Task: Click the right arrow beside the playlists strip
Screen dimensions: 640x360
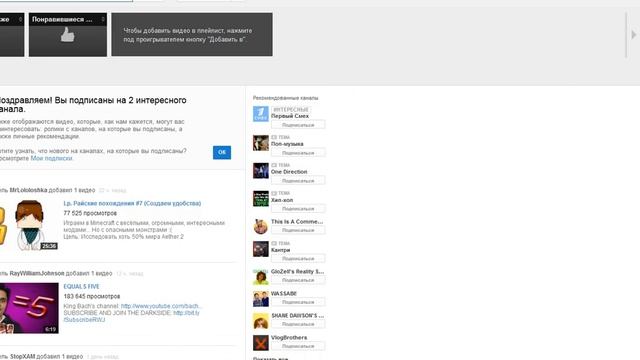Action: (x=633, y=35)
